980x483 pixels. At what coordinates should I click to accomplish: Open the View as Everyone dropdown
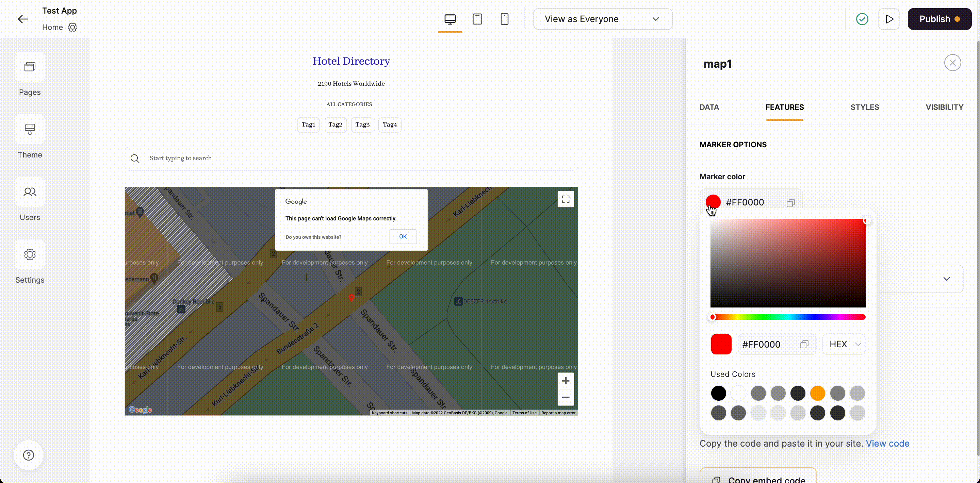(603, 19)
